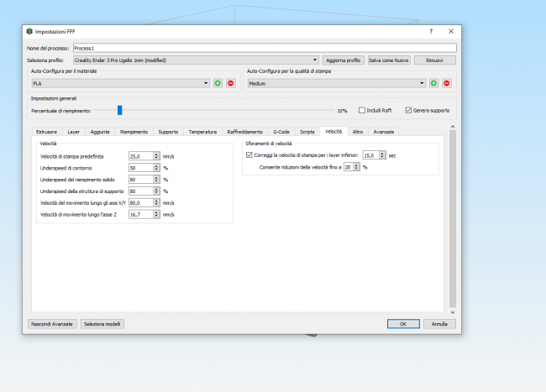Click the Salva come Nuovo button
This screenshot has width=546, height=392.
point(389,60)
